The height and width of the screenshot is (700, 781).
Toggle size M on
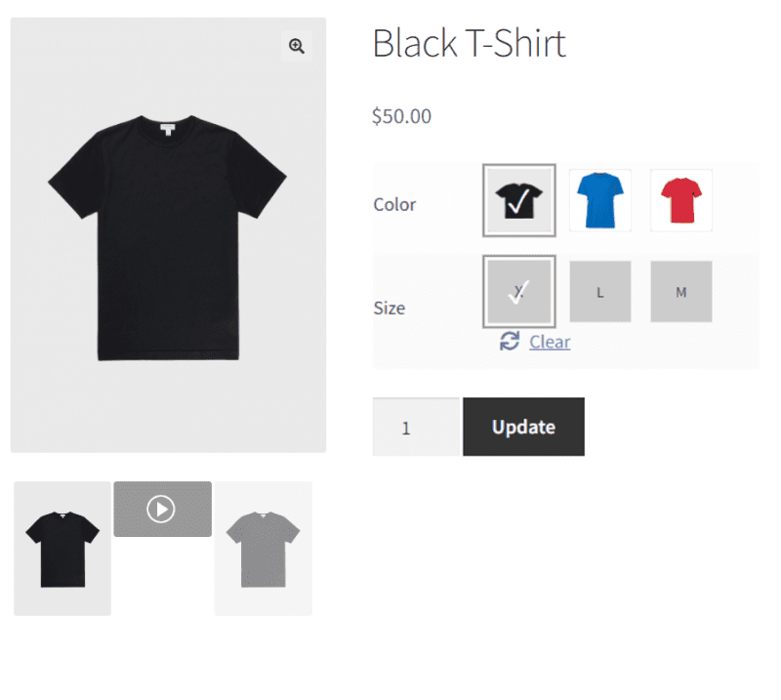[x=680, y=291]
